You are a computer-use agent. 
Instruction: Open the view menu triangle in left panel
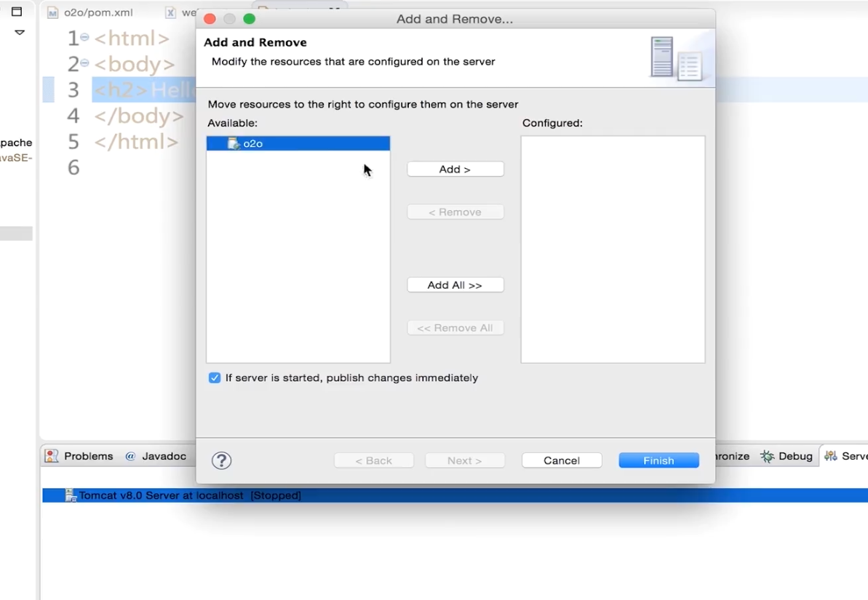20,33
